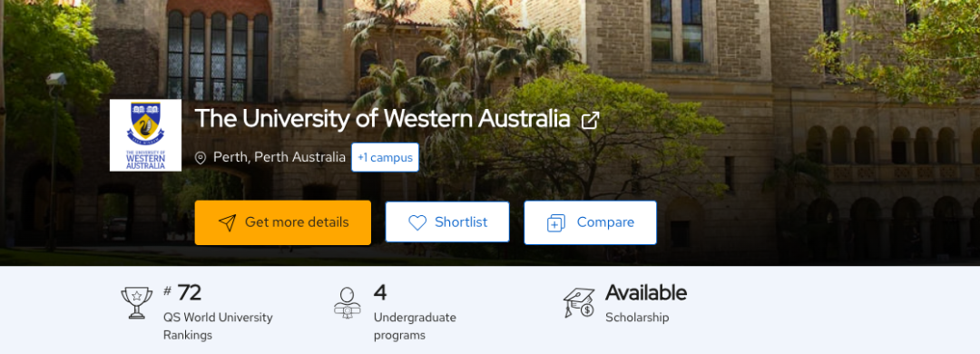Click the heart icon on Shortlist

[x=416, y=222]
